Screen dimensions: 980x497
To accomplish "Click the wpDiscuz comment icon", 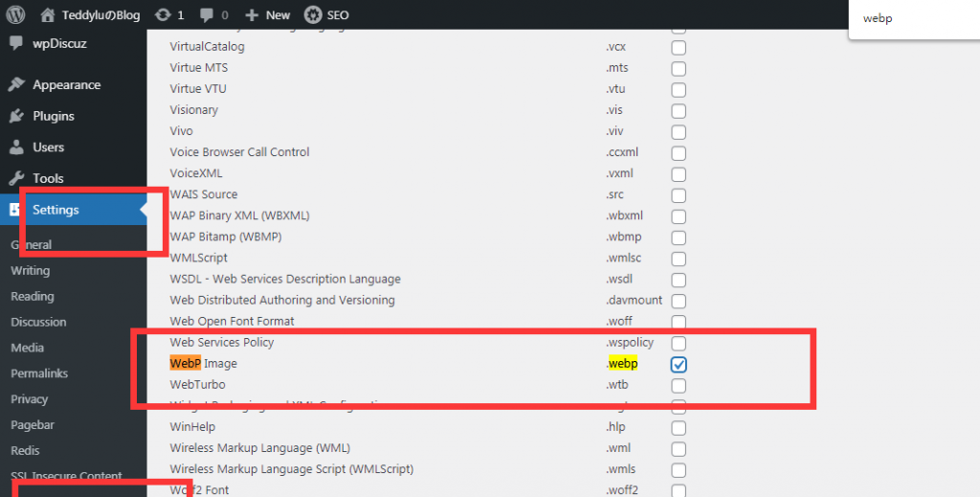I will click(x=16, y=43).
